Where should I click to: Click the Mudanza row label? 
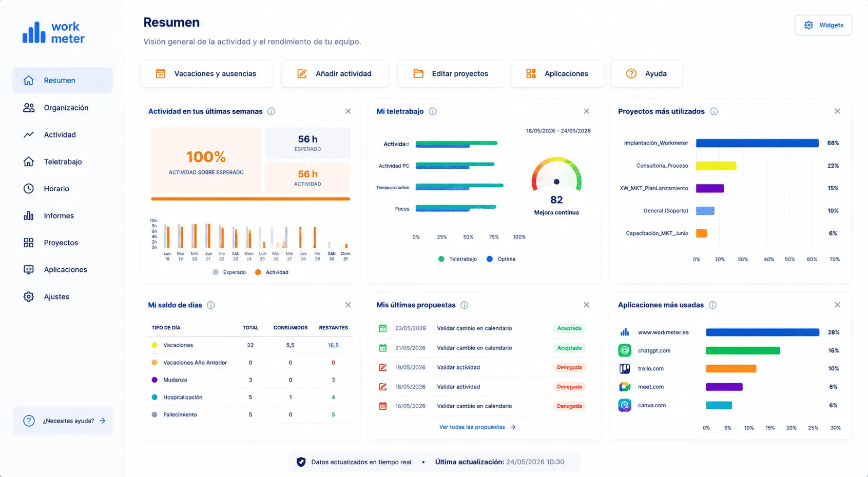coord(175,380)
